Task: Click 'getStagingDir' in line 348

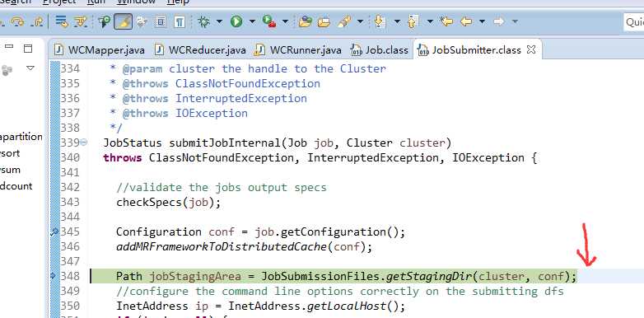Action: click(428, 277)
